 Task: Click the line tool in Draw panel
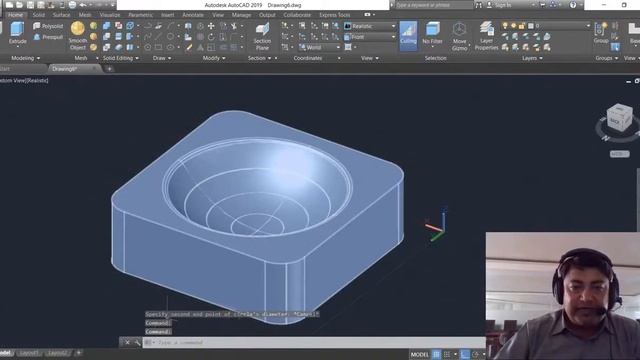[159, 37]
